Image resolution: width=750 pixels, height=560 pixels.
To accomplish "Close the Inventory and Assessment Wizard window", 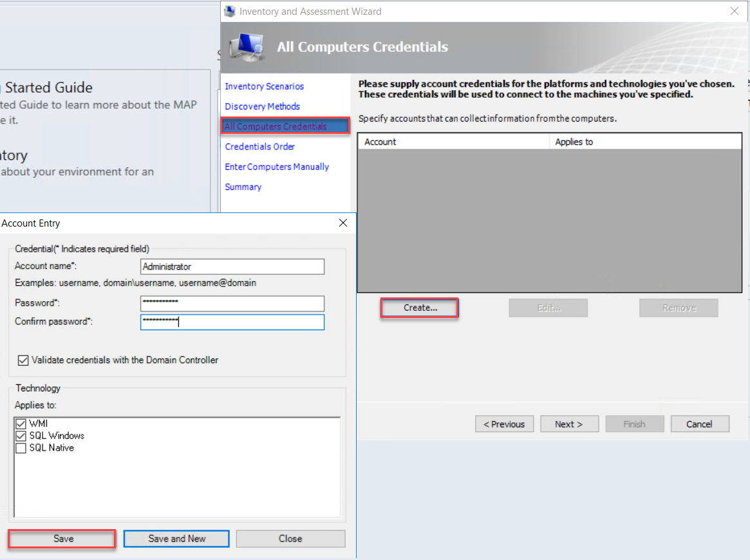I will (x=735, y=11).
